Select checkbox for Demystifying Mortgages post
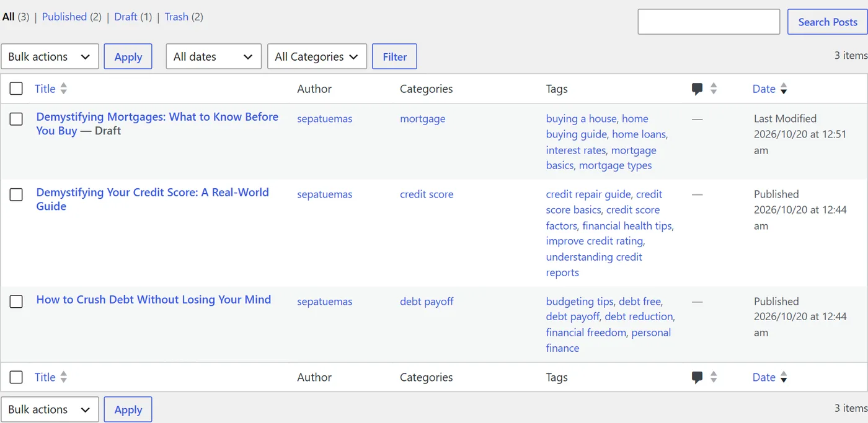868x423 pixels. [x=16, y=119]
